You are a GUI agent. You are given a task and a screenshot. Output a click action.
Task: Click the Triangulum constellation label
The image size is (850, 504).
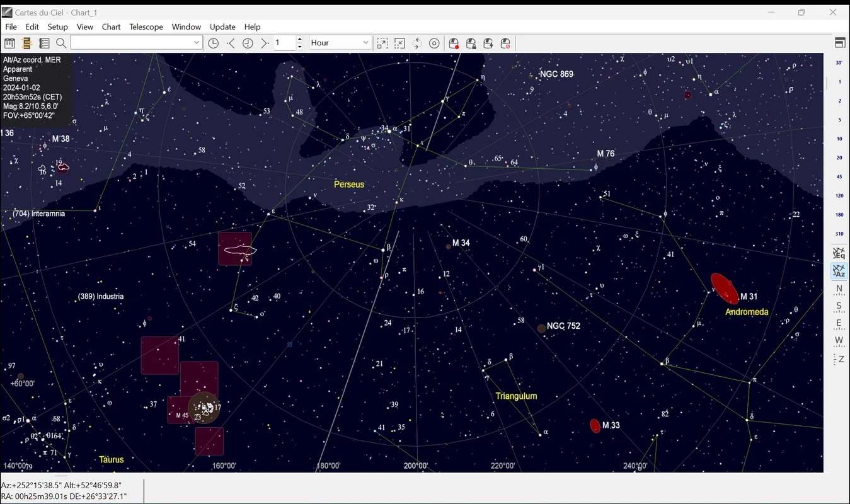[x=516, y=396]
